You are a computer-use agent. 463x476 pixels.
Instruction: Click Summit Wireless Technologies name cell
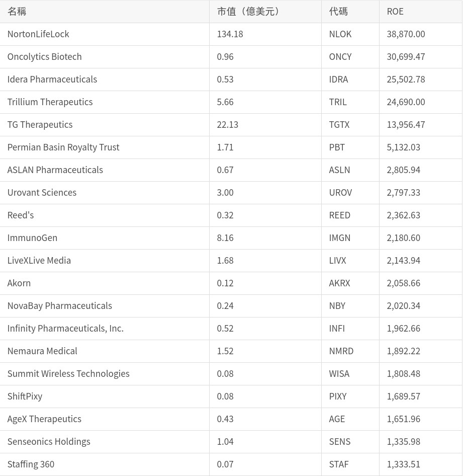(x=68, y=374)
